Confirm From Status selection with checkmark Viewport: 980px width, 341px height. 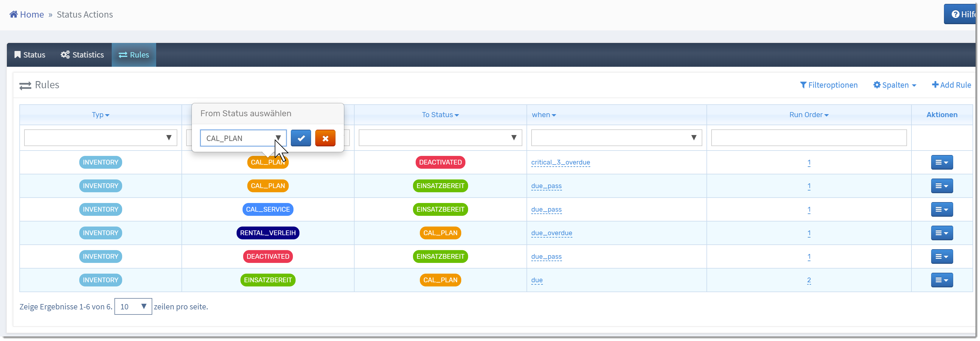(301, 138)
